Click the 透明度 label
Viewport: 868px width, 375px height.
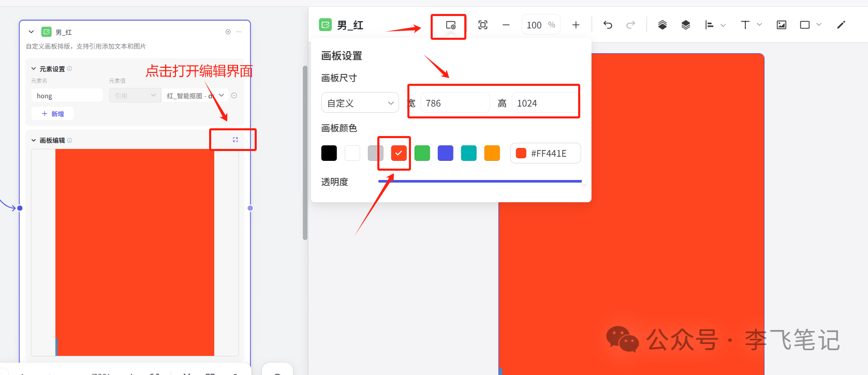(x=334, y=182)
